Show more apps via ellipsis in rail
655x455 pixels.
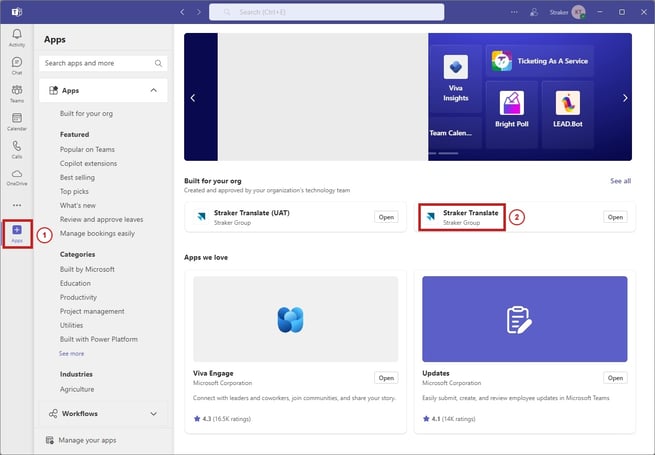tap(17, 205)
